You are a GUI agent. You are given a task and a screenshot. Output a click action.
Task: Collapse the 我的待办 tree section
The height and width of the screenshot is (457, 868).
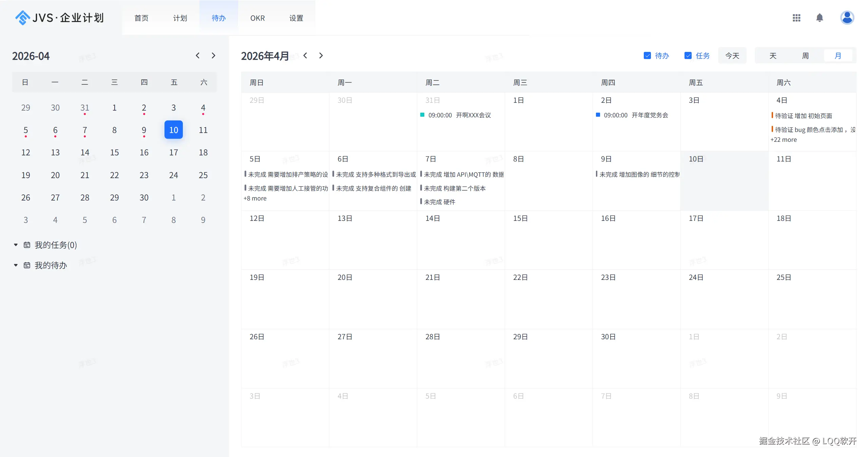coord(16,265)
